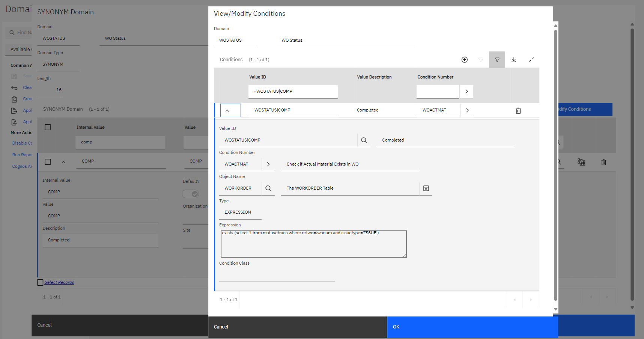Check the SYNONYM Domain header checkbox
The height and width of the screenshot is (339, 644).
(x=48, y=127)
